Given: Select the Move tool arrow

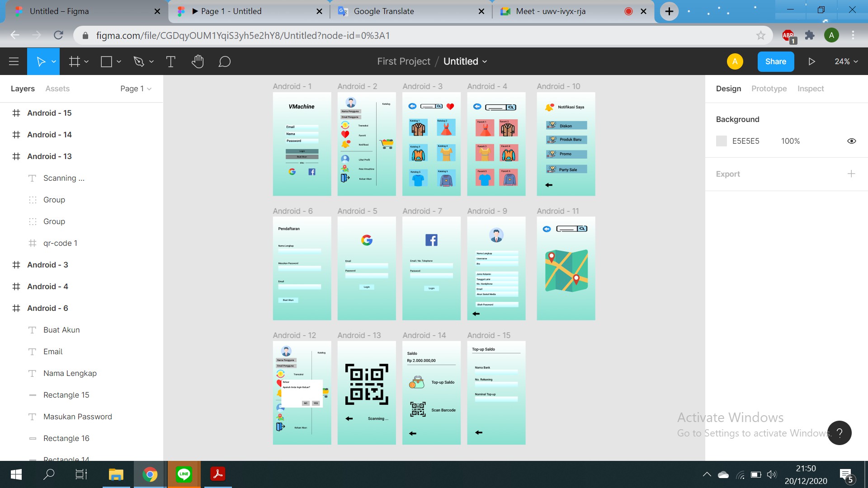Looking at the screenshot, I should [40, 61].
